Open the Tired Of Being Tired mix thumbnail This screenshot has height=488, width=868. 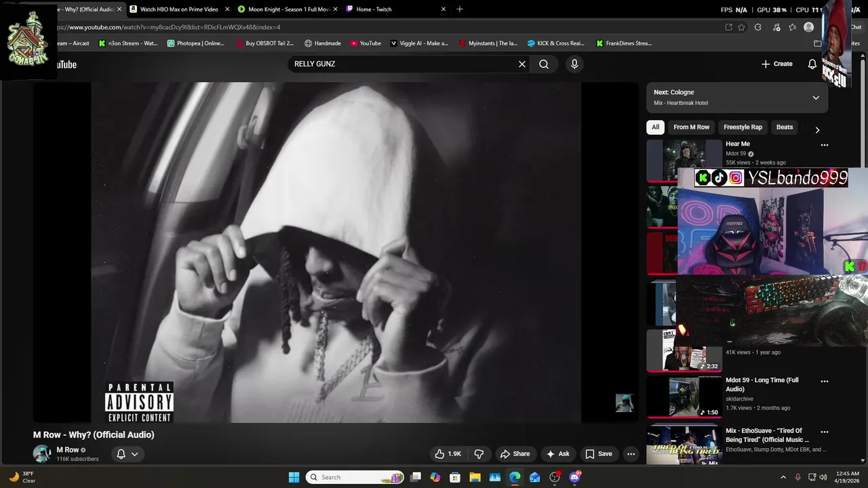click(x=684, y=445)
